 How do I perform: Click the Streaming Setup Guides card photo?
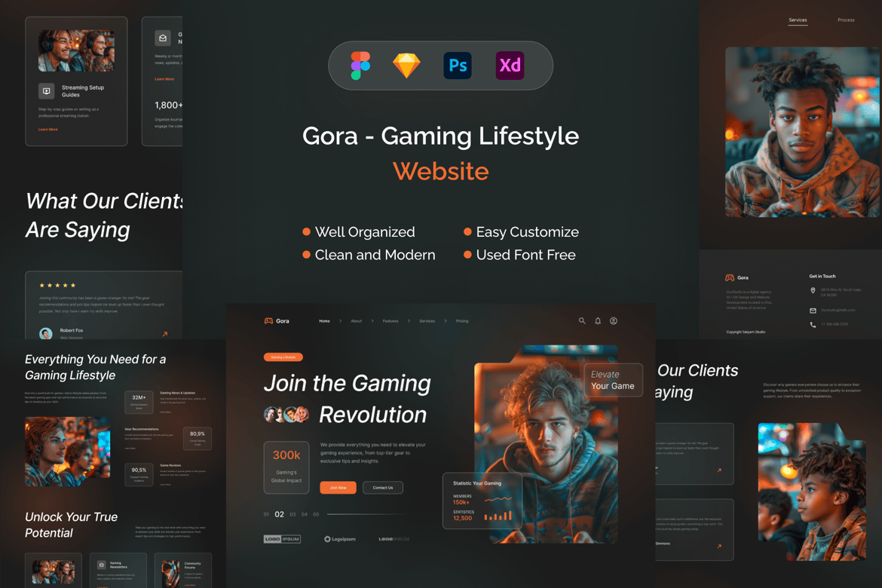click(76, 51)
